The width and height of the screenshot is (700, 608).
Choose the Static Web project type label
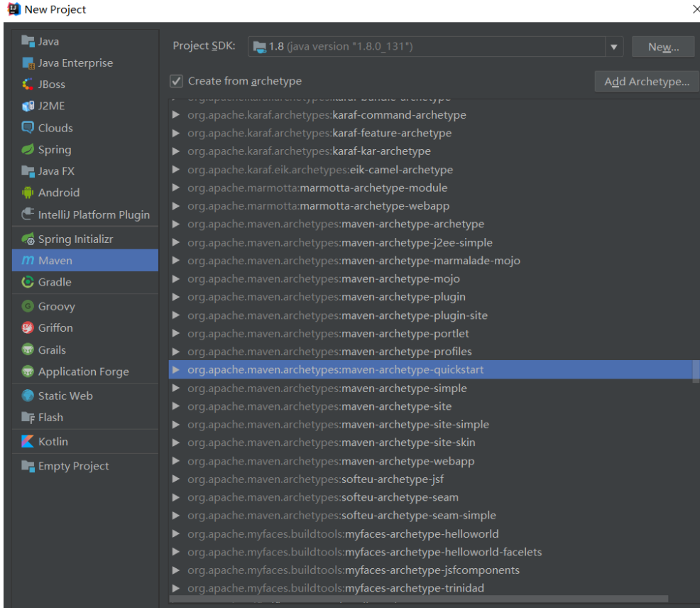(x=65, y=396)
